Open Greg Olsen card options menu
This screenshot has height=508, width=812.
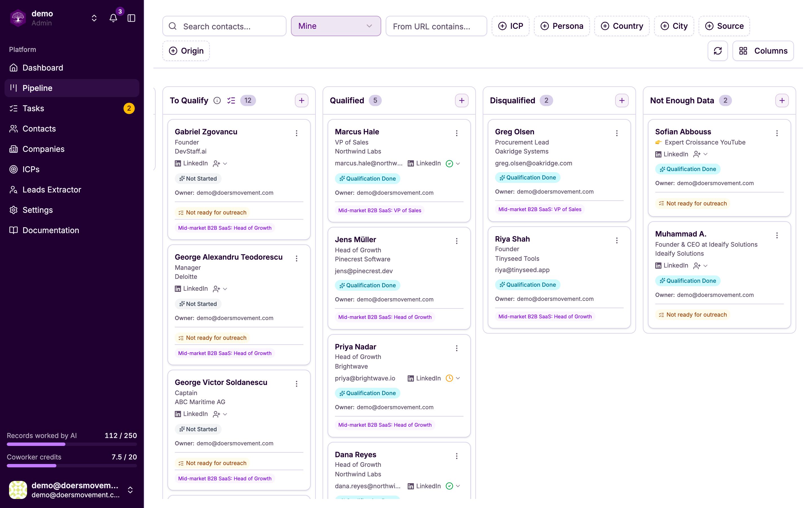(617, 133)
